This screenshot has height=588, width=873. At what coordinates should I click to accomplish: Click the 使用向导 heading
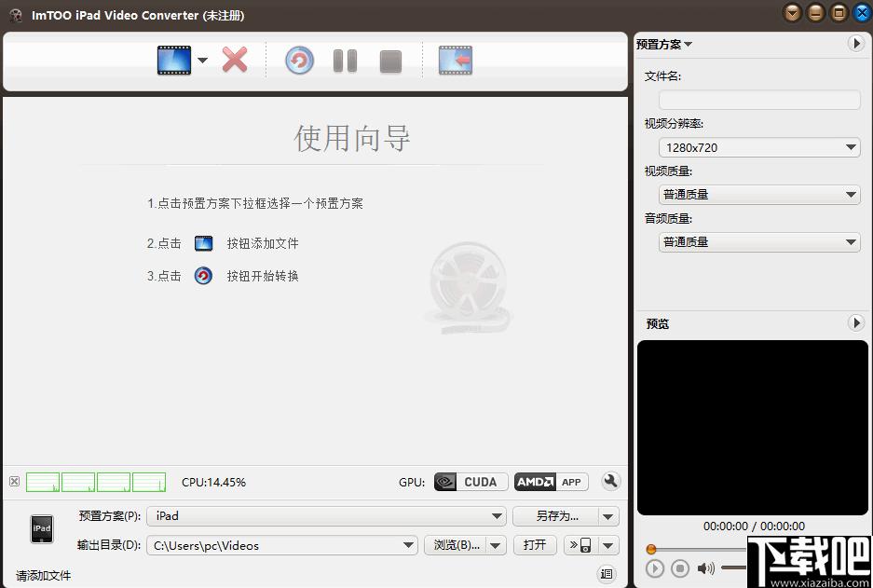tap(352, 138)
